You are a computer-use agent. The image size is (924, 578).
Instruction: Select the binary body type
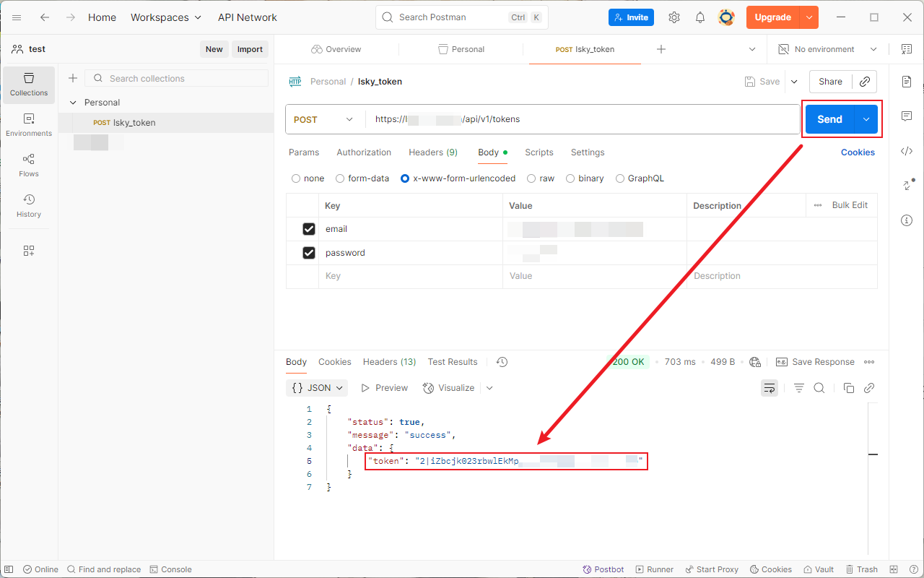point(570,178)
